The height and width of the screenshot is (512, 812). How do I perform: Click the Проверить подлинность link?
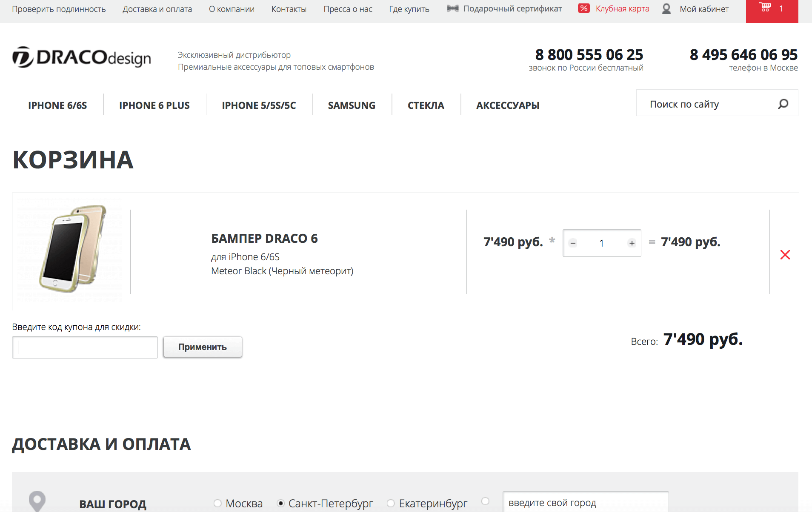[59, 9]
